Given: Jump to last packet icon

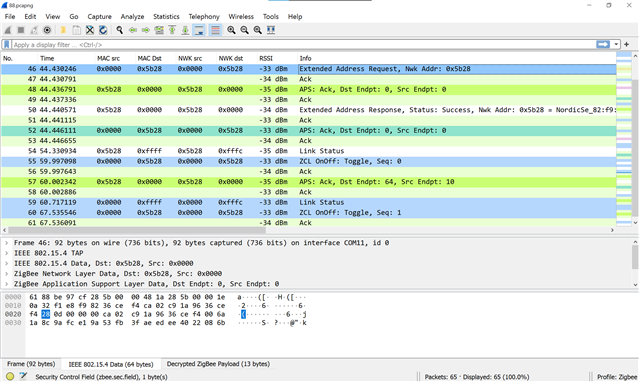Looking at the screenshot, I should (185, 30).
